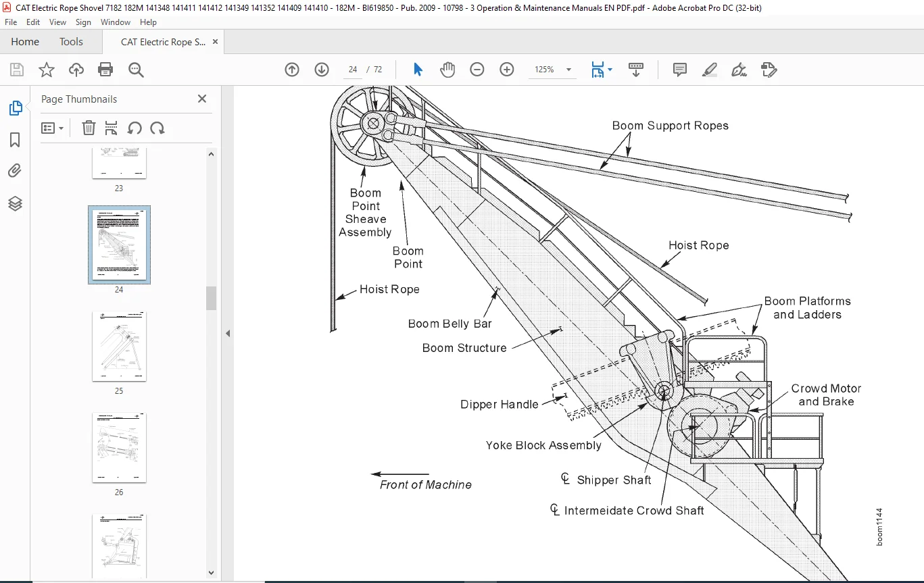Select the arrow Selection tool
Viewport: 924px width, 583px height.
coord(418,70)
